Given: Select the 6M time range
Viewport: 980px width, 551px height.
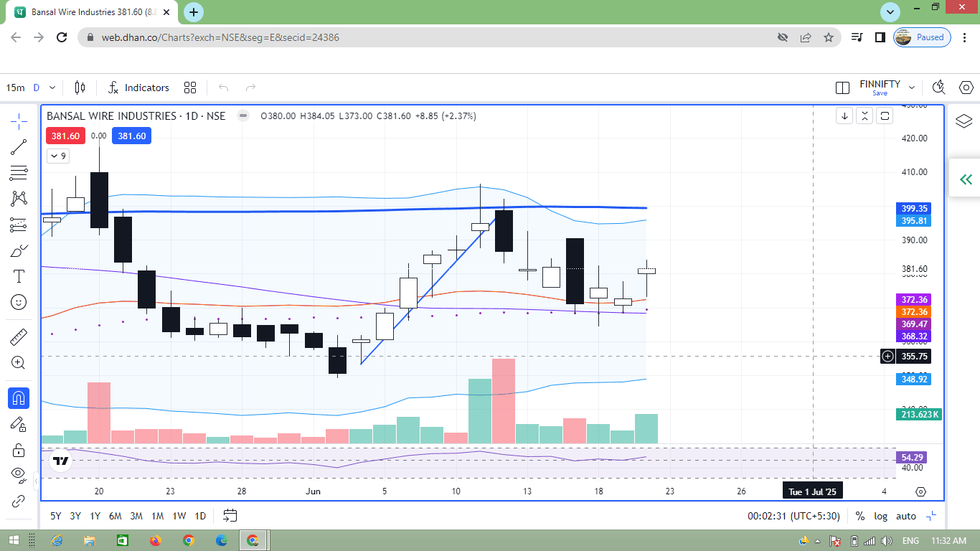Looking at the screenshot, I should [116, 516].
